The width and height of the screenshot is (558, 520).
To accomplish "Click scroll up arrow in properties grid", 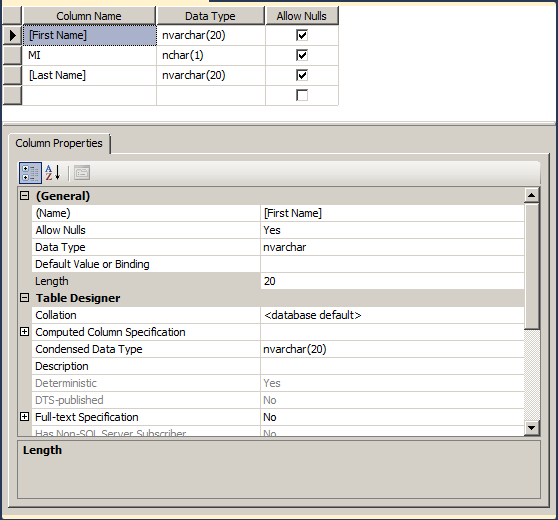I will (x=532, y=195).
